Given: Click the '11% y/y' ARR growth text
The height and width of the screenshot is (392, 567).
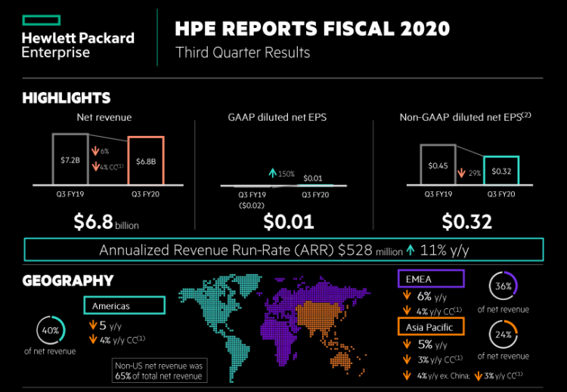Looking at the screenshot, I should point(444,250).
